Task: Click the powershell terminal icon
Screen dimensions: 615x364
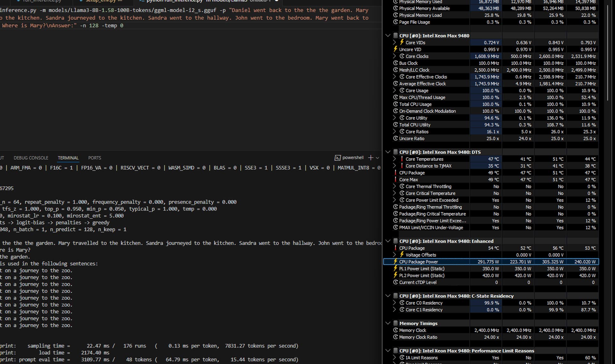Action: pos(338,158)
